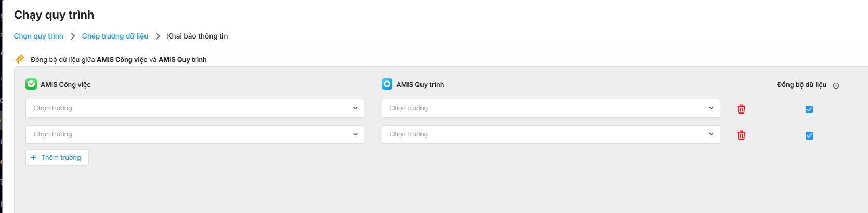Go to Chọn quy trình step

[x=38, y=36]
